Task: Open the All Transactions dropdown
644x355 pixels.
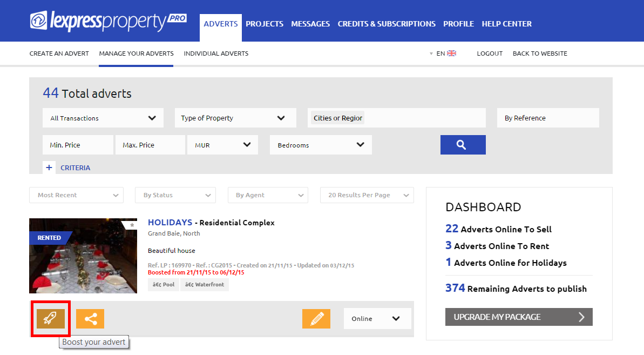Action: (x=103, y=118)
